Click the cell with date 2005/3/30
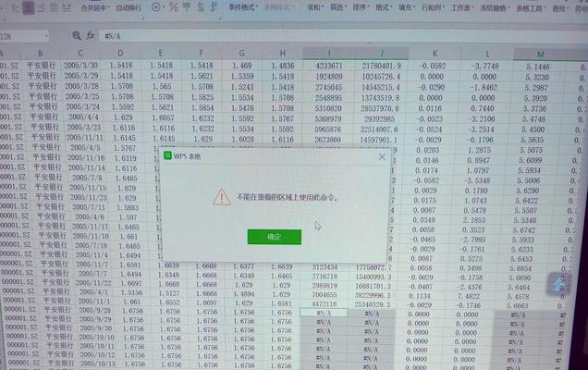This screenshot has width=588, height=370. (80, 65)
